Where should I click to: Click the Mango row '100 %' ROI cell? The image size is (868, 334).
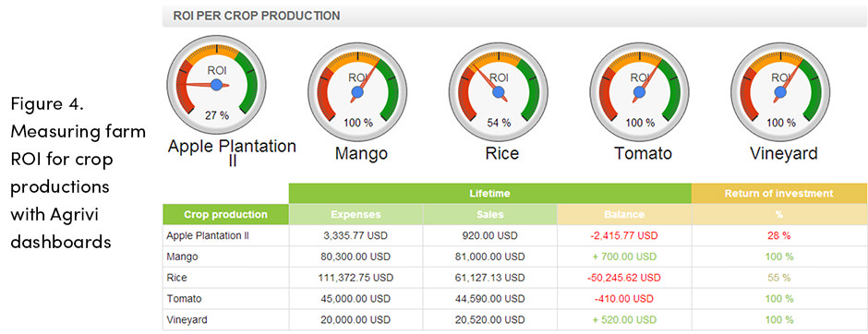click(x=778, y=256)
